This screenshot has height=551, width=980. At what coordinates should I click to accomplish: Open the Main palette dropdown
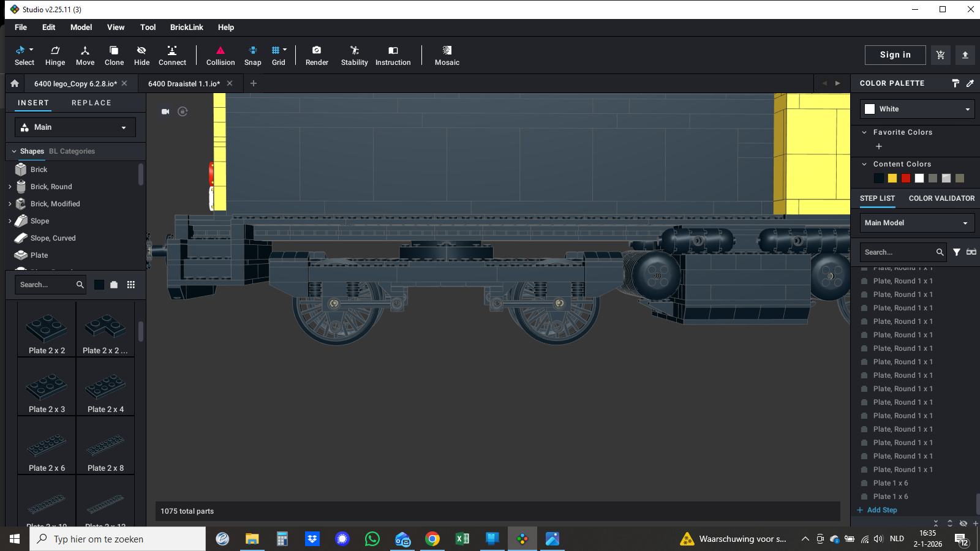point(75,127)
